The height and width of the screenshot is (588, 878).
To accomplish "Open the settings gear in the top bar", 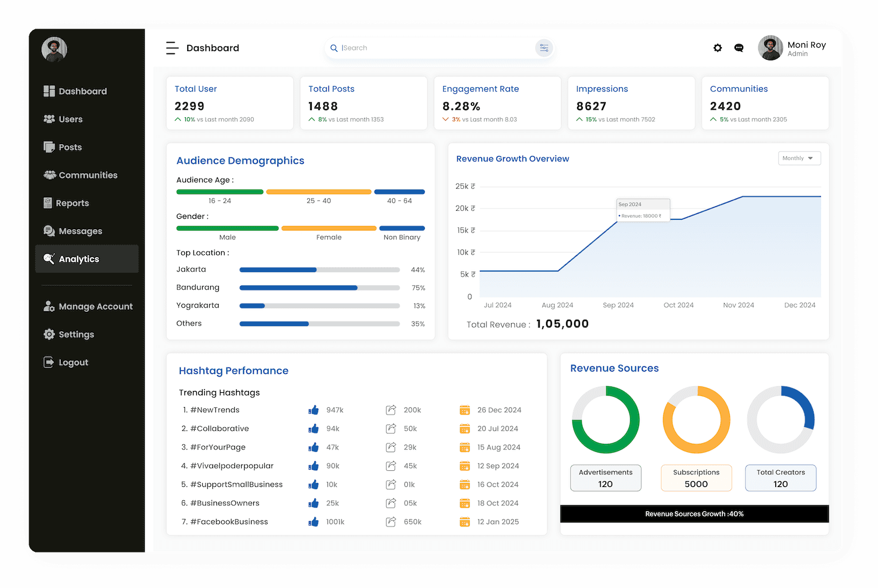I will click(717, 48).
